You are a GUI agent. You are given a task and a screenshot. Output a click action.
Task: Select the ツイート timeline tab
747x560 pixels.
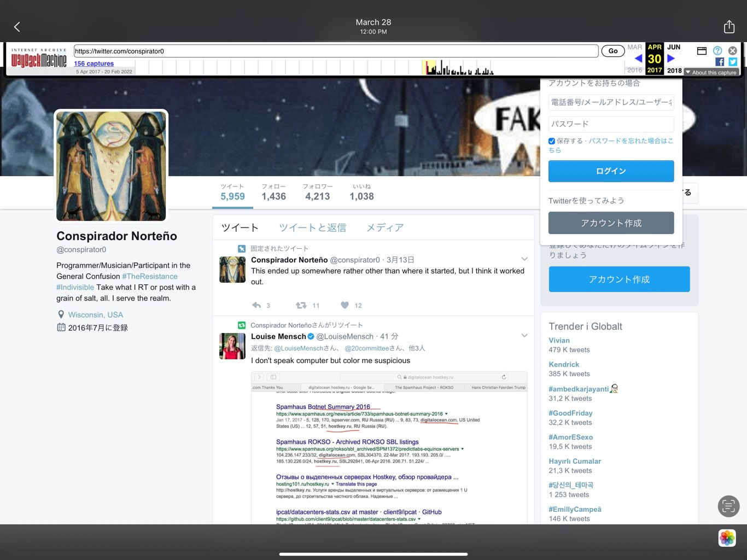tap(240, 227)
